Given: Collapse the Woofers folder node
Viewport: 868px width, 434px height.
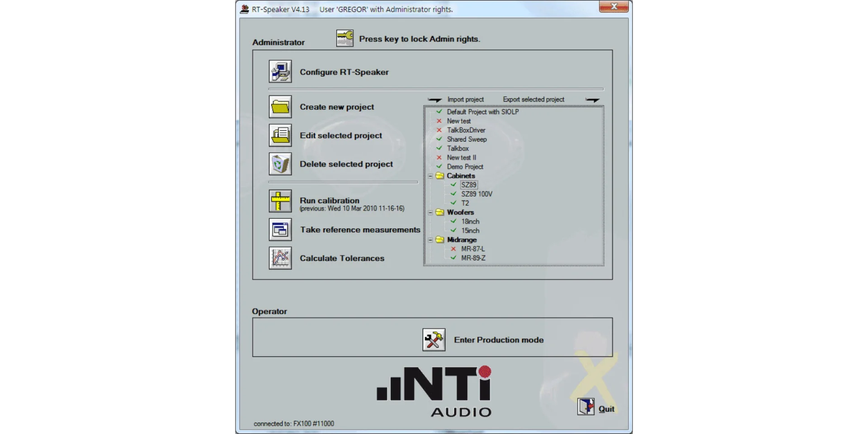Looking at the screenshot, I should coord(430,212).
